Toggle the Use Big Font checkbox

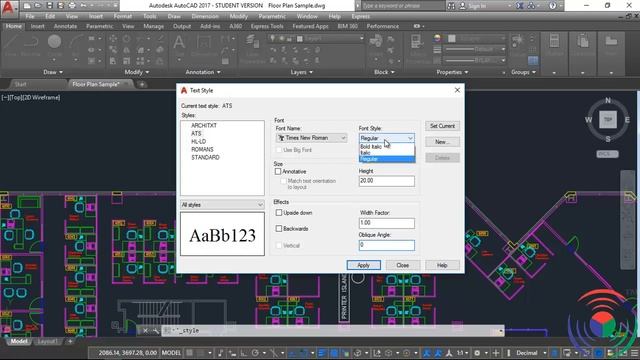279,150
